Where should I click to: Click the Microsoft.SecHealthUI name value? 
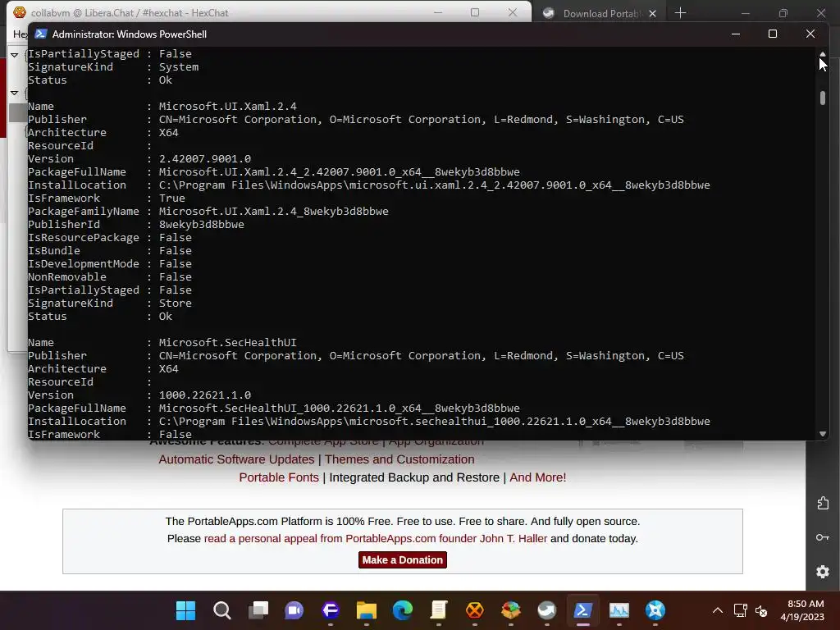click(x=228, y=342)
